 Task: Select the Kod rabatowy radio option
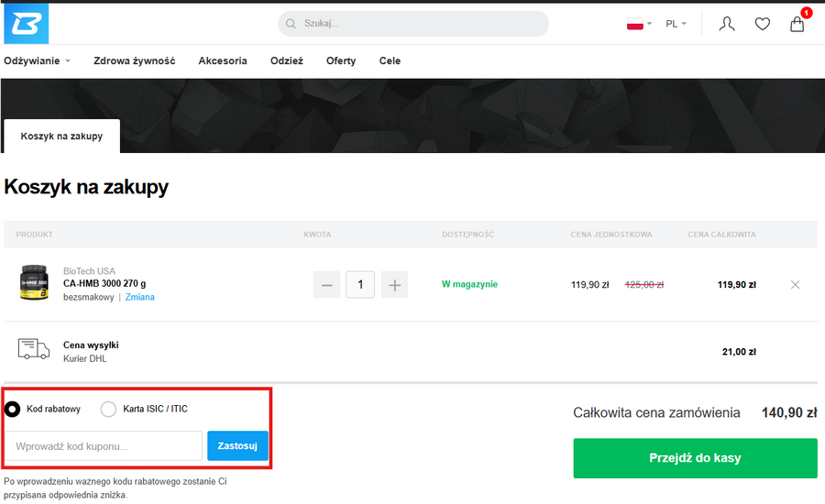point(13,409)
